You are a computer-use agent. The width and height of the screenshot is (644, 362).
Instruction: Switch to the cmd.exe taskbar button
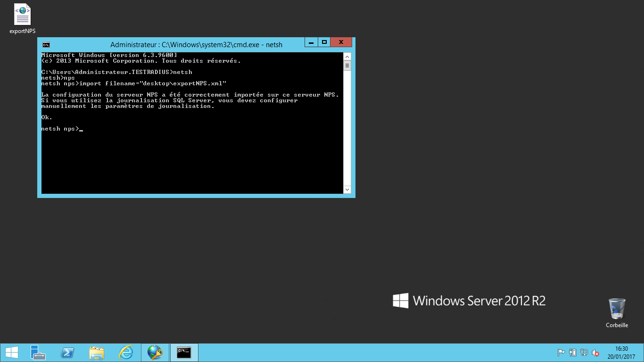[184, 353]
